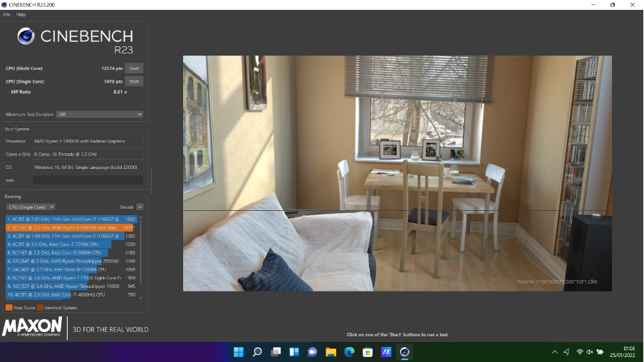Click the 1478 pts single core score
The height and width of the screenshot is (362, 644).
tap(113, 81)
